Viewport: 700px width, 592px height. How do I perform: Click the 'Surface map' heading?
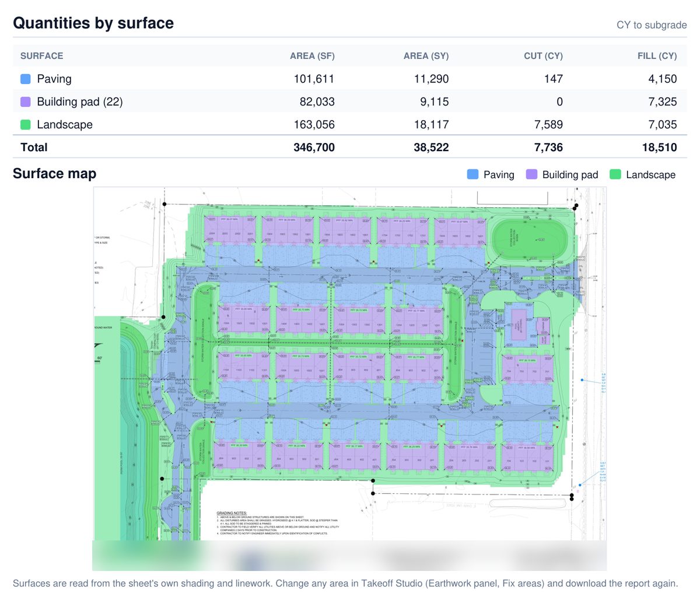54,173
